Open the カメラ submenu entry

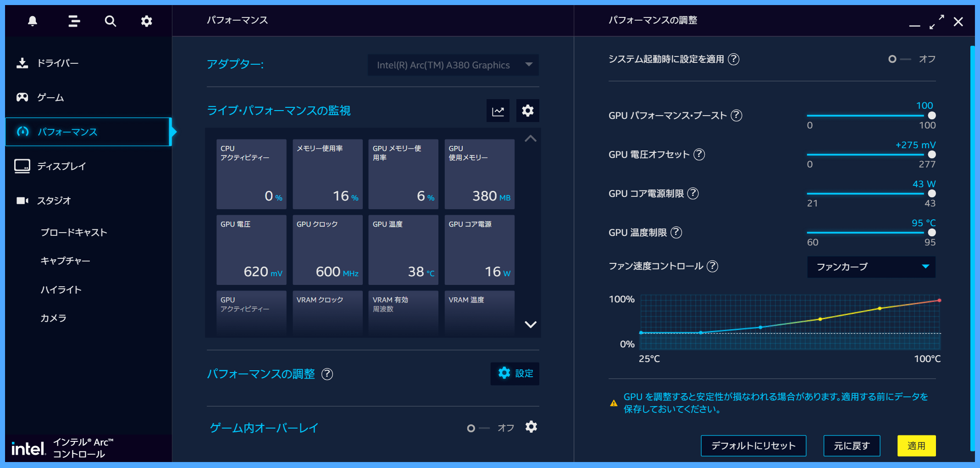point(53,318)
